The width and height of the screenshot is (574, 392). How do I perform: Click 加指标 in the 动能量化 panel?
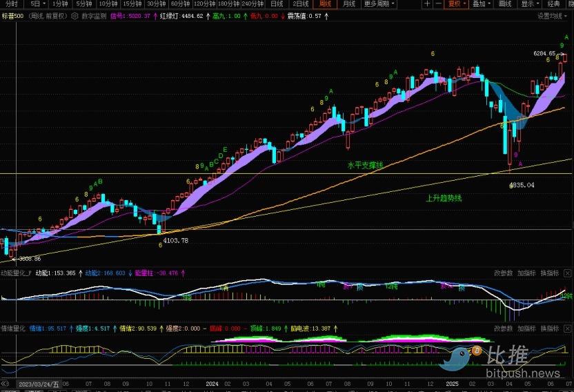click(x=526, y=273)
